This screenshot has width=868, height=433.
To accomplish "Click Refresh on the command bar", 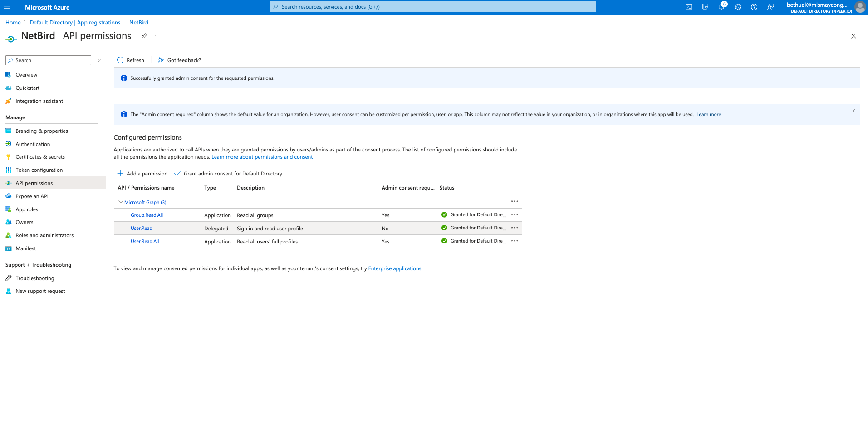I will [130, 60].
